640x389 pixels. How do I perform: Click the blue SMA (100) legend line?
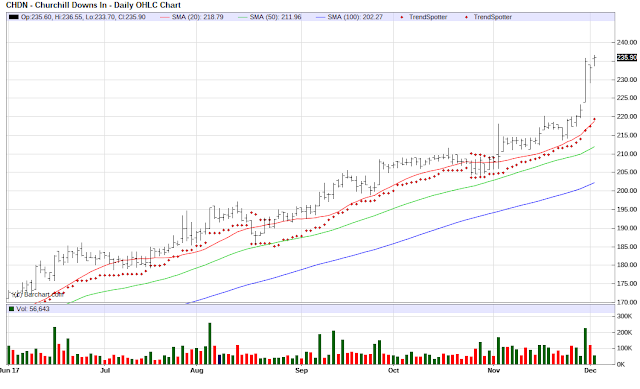321,17
